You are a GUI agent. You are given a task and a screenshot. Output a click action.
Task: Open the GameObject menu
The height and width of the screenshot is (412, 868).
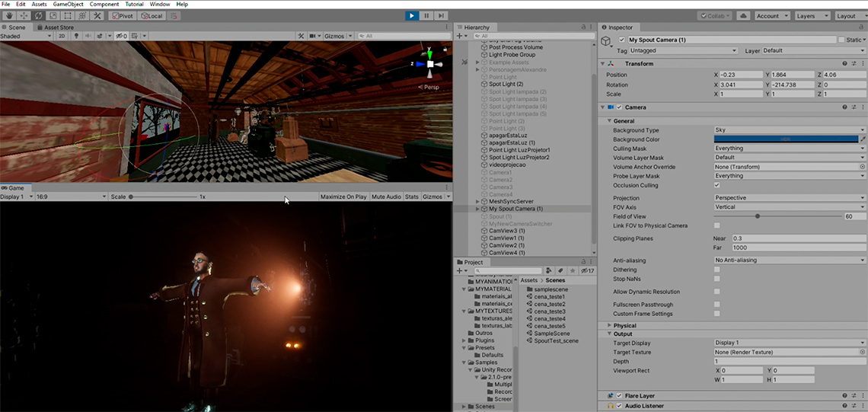[67, 5]
